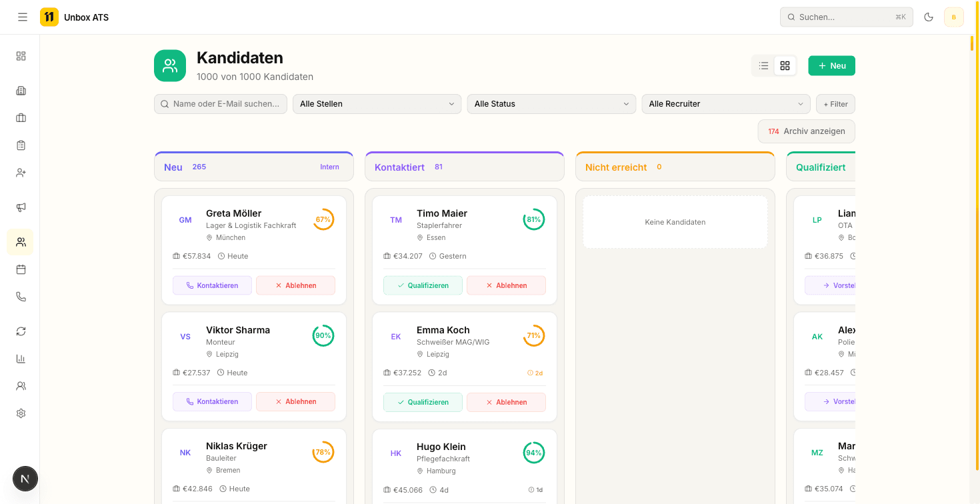Viewport: 980px width, 504px height.
Task: Click the Name oder E-Mail search field
Action: pos(221,104)
